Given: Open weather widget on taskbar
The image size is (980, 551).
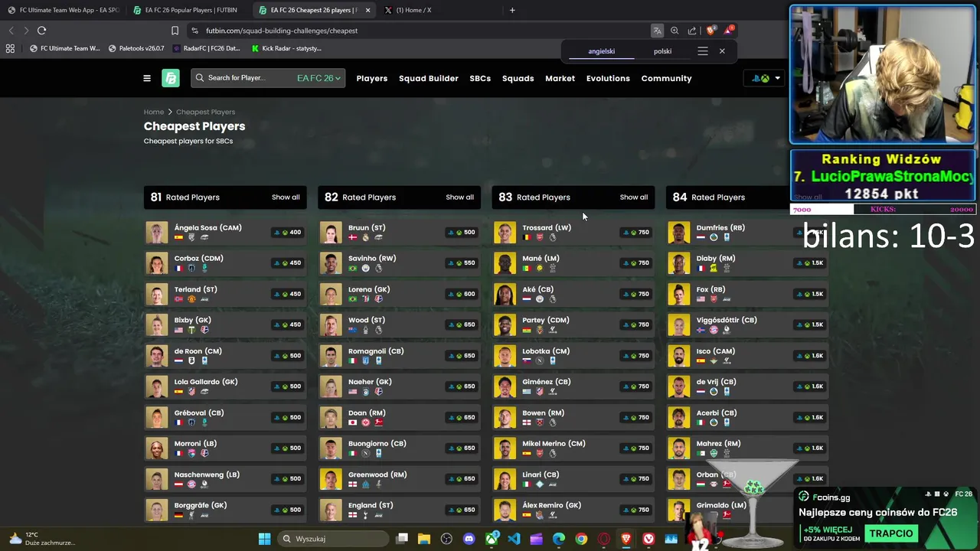Looking at the screenshot, I should 42,539.
